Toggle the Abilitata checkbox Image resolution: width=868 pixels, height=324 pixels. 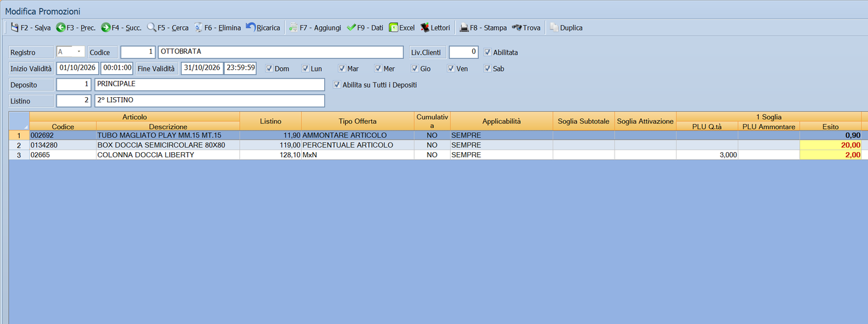click(488, 52)
